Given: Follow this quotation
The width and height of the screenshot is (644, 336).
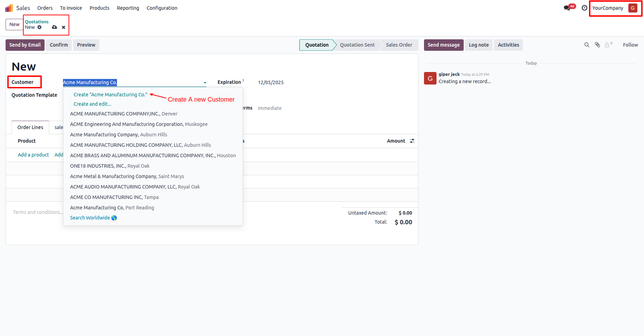Looking at the screenshot, I should 630,45.
